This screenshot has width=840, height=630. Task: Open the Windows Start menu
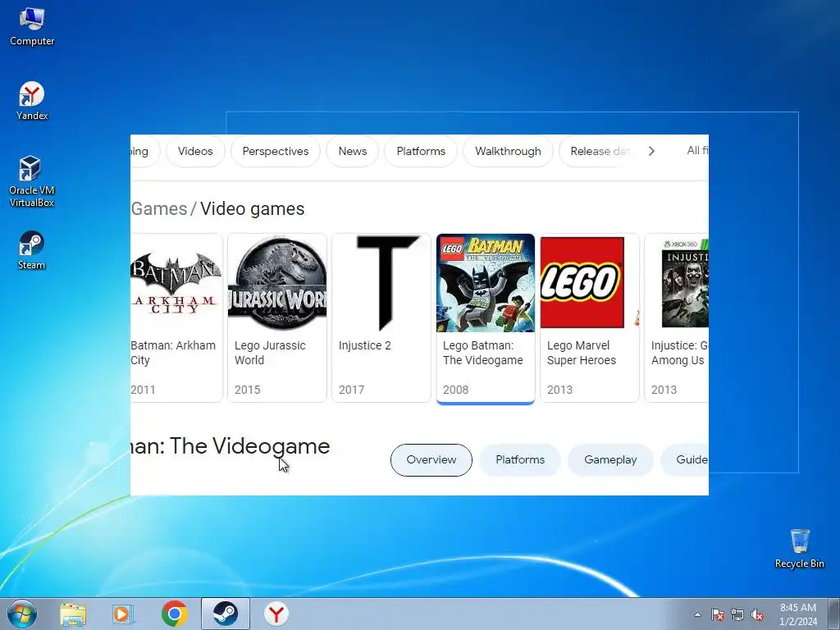pyautogui.click(x=22, y=614)
